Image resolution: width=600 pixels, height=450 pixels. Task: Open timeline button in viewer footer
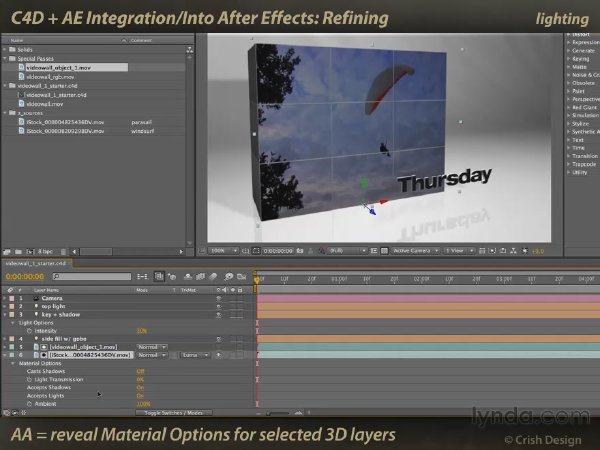tap(503, 251)
